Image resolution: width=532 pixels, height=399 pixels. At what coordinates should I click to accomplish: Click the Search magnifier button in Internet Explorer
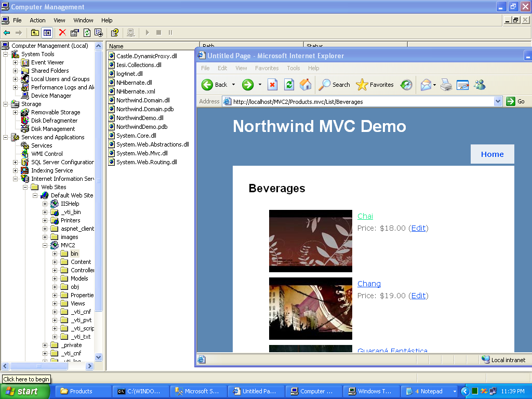click(x=334, y=85)
